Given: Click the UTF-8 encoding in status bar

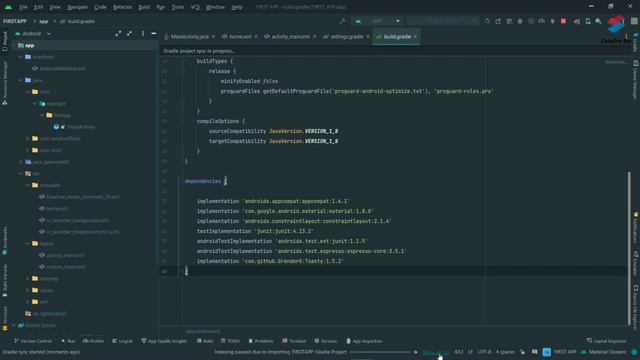Looking at the screenshot, I should click(484, 352).
